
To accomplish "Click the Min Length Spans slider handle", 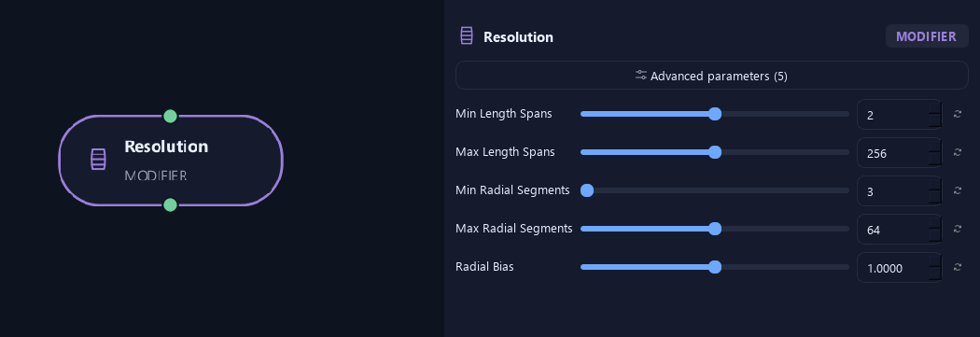I will tap(715, 114).
